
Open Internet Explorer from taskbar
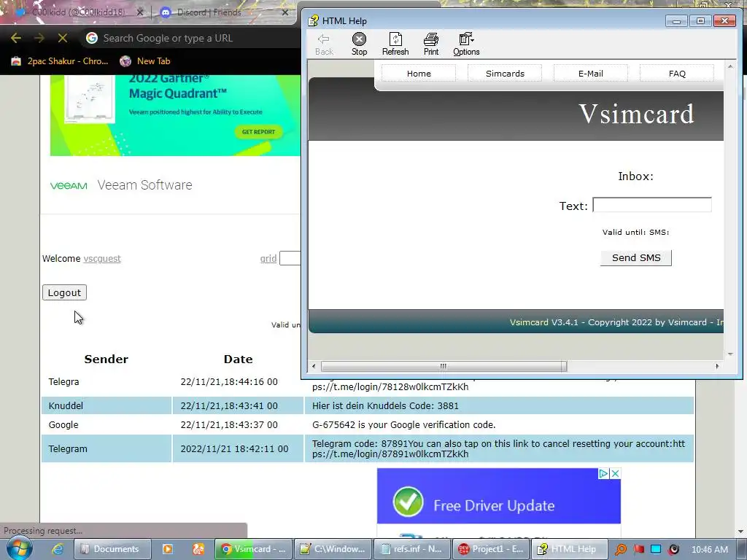coord(58,549)
